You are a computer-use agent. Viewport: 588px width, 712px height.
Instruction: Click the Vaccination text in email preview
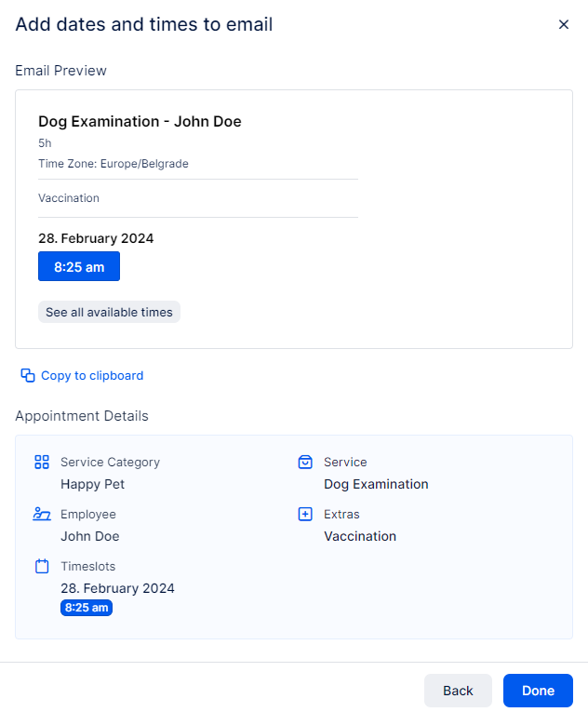(x=69, y=198)
